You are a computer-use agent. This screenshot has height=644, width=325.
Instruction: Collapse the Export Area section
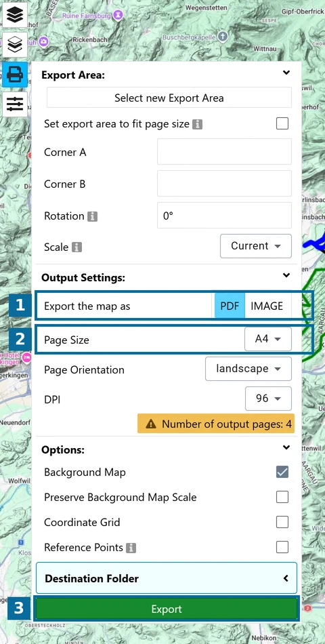[286, 73]
